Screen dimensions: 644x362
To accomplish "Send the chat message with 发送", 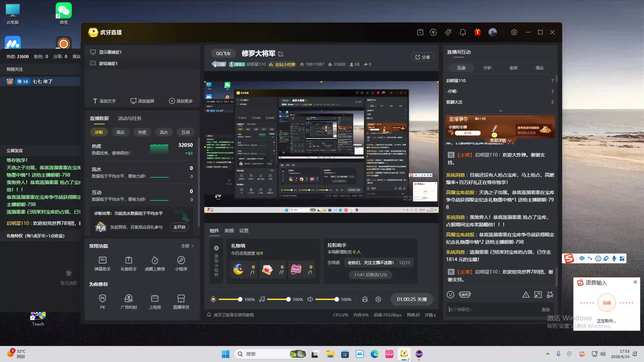I will [x=546, y=310].
